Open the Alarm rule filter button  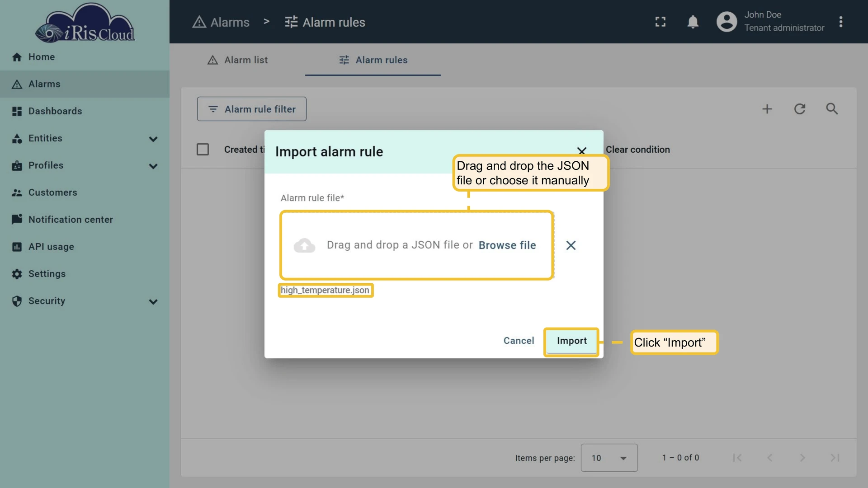tap(252, 109)
